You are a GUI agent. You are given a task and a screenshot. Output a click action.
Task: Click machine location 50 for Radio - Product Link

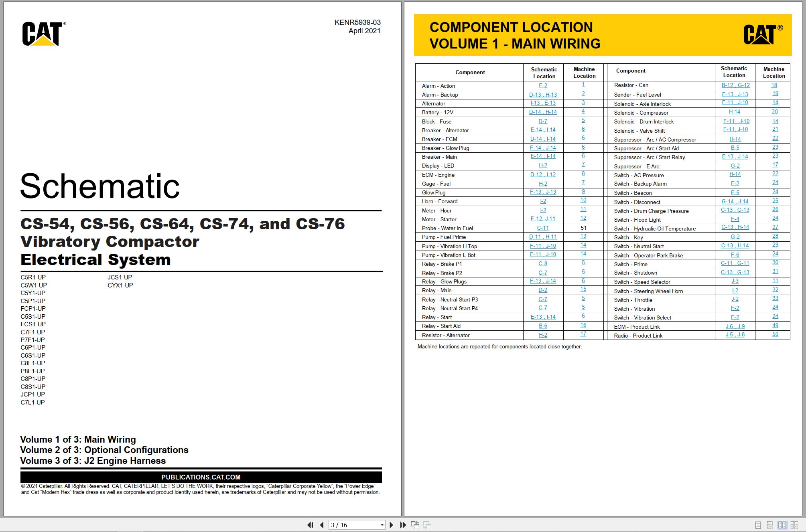pyautogui.click(x=775, y=334)
